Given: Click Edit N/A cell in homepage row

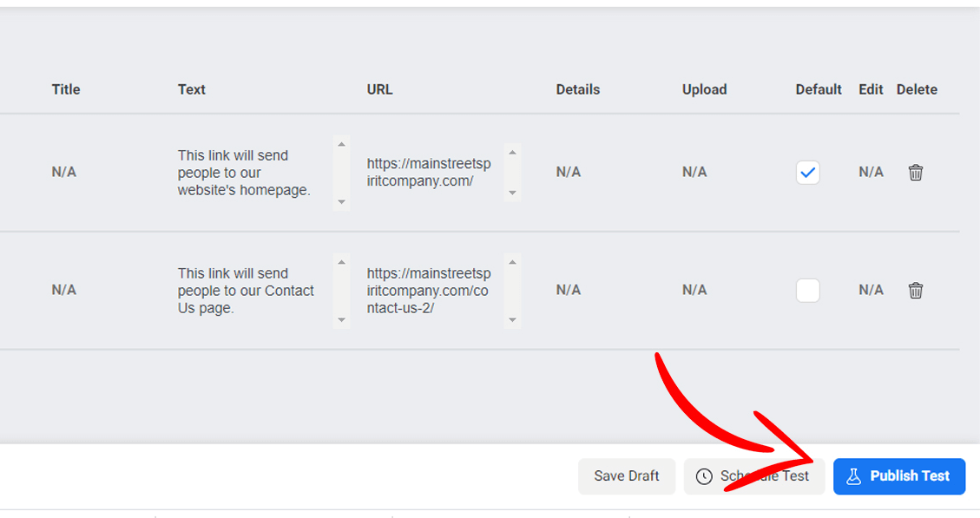Looking at the screenshot, I should (x=871, y=172).
